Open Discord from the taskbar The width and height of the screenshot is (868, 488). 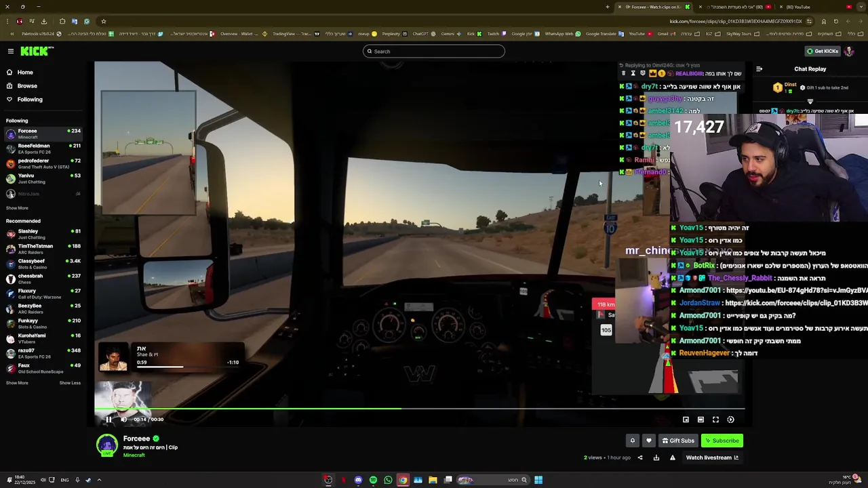pyautogui.click(x=358, y=480)
